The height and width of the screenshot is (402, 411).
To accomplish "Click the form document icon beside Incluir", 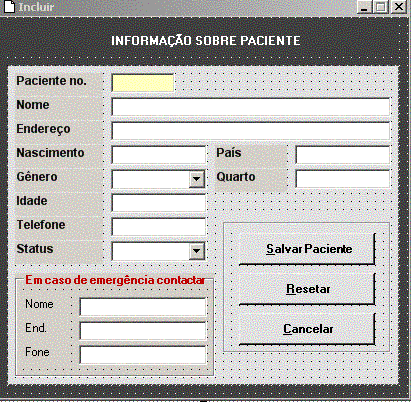I will (x=10, y=6).
